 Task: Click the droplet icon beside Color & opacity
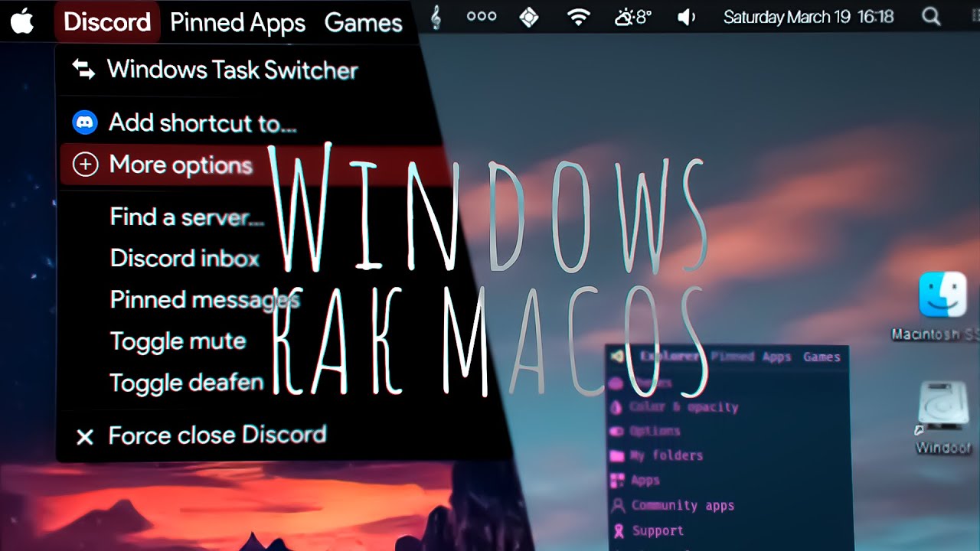(616, 407)
